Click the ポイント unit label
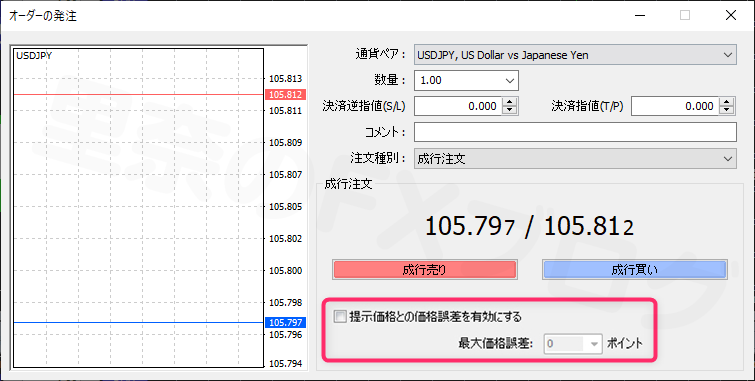The height and width of the screenshot is (381, 755). coord(625,344)
